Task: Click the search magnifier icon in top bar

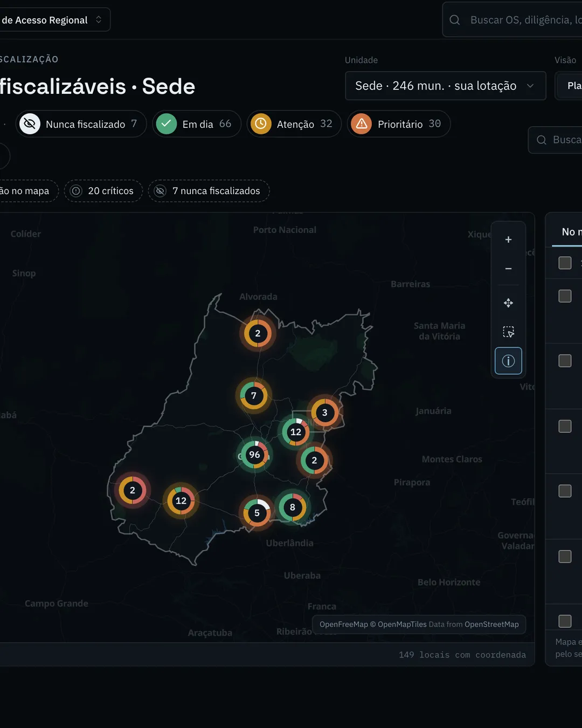Action: 455,20
